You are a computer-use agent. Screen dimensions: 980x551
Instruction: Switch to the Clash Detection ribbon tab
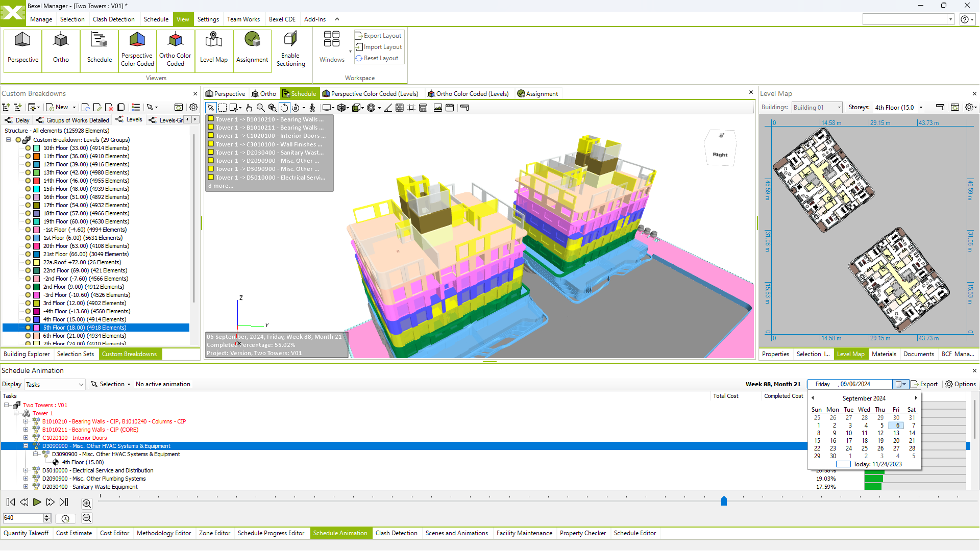(113, 19)
